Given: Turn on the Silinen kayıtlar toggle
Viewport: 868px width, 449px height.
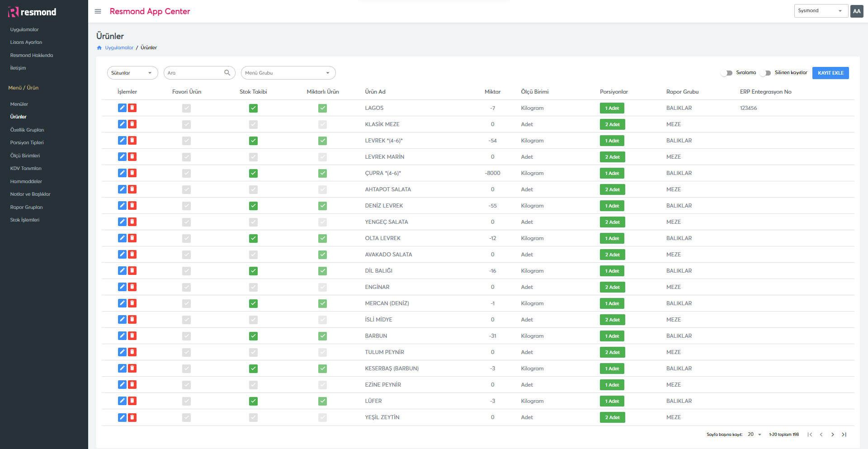Looking at the screenshot, I should [765, 73].
